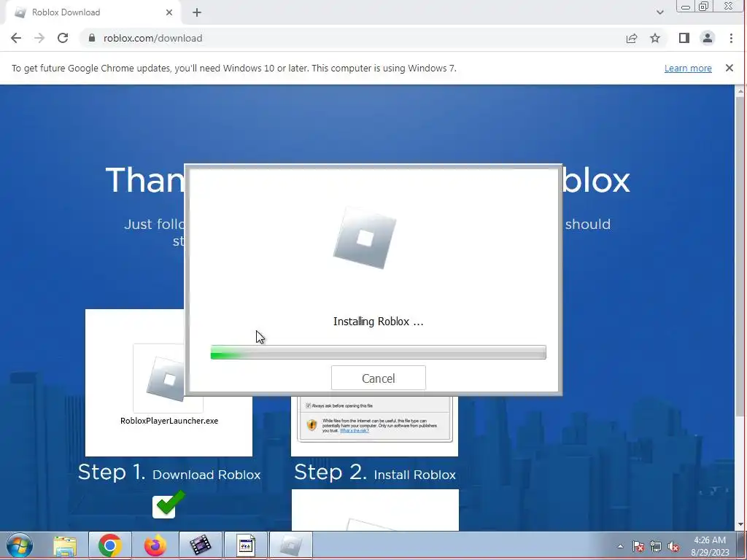Open Chrome three-dot menu

tap(731, 38)
